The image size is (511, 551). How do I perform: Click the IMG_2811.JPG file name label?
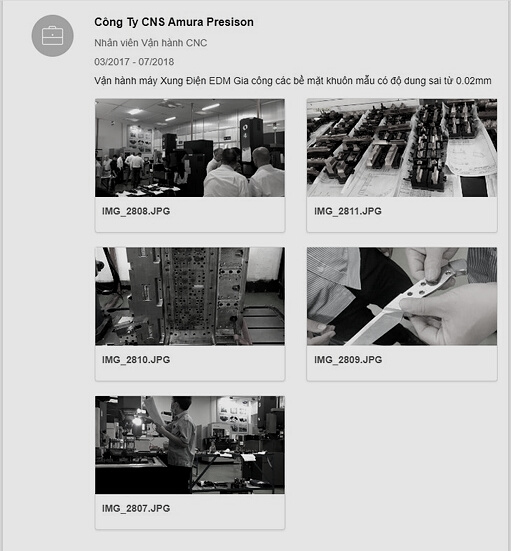click(348, 211)
